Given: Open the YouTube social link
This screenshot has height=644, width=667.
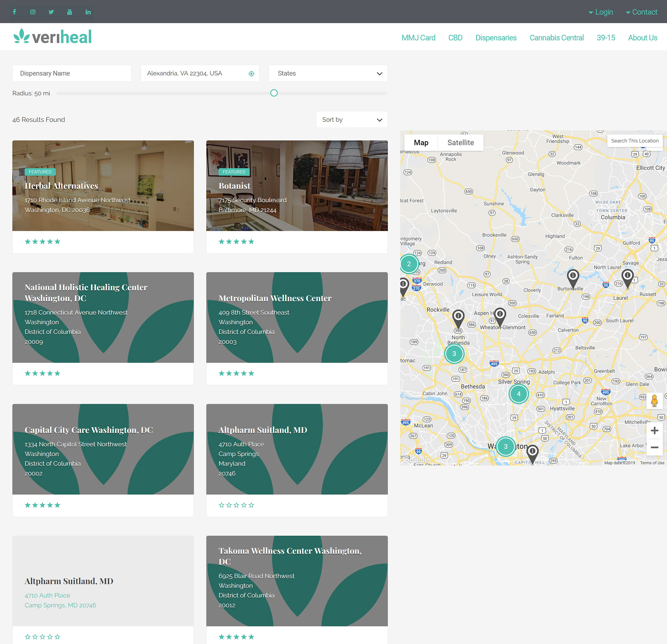Looking at the screenshot, I should tap(69, 12).
